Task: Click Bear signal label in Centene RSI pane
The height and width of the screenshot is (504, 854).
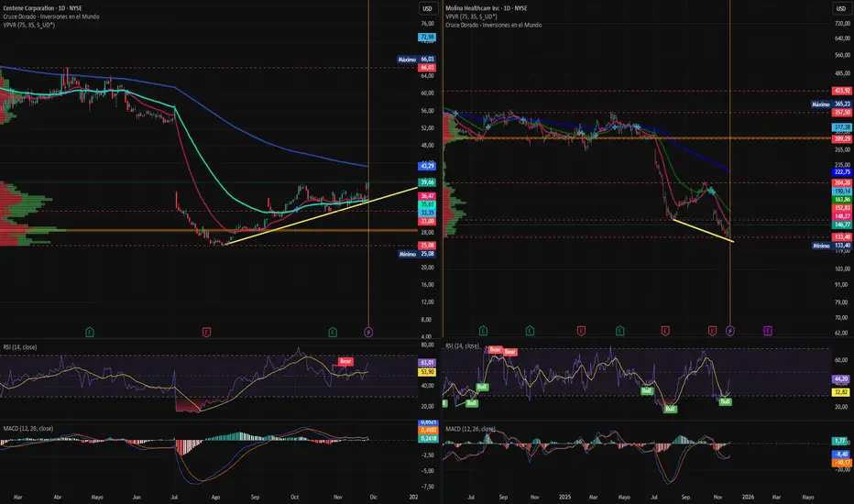Action: [x=345, y=361]
